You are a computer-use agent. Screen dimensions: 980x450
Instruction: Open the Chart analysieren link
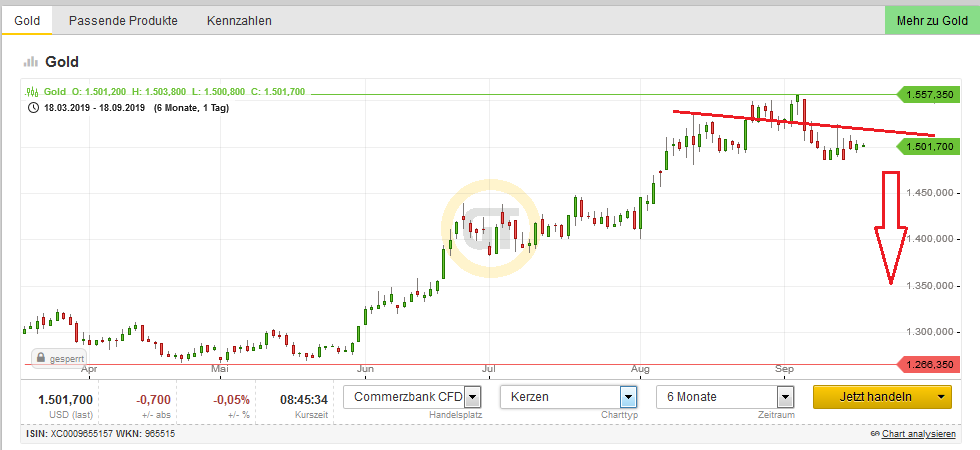918,434
